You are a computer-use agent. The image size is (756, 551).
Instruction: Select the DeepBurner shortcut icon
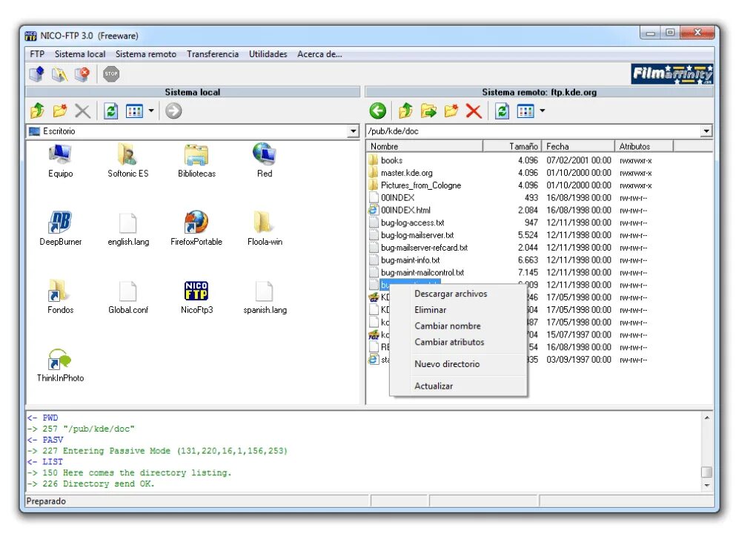tap(60, 229)
